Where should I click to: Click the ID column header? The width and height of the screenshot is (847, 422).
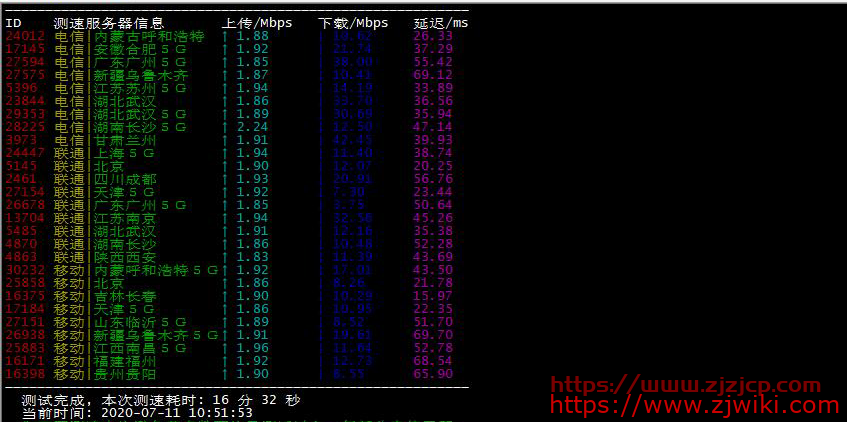coord(13,22)
